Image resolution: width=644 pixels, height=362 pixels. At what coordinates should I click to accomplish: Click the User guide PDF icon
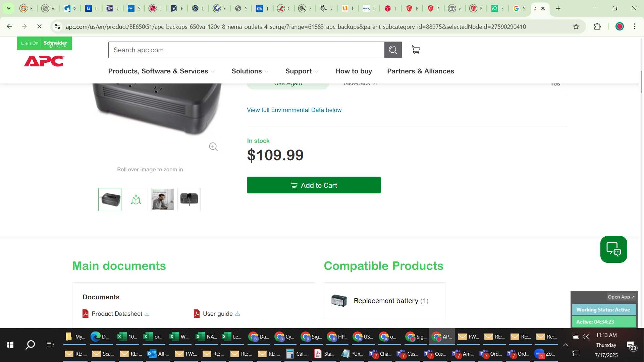tap(197, 314)
